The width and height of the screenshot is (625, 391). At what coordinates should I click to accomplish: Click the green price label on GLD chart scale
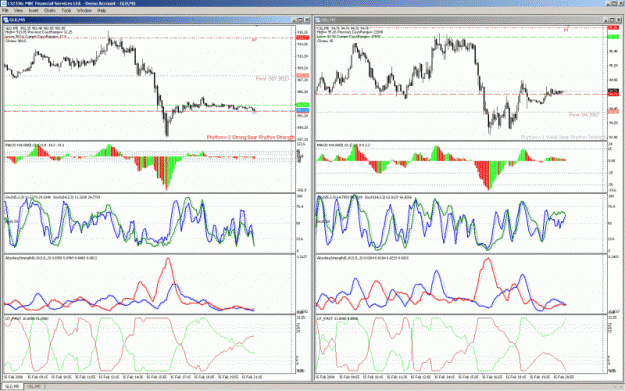tap(303, 105)
